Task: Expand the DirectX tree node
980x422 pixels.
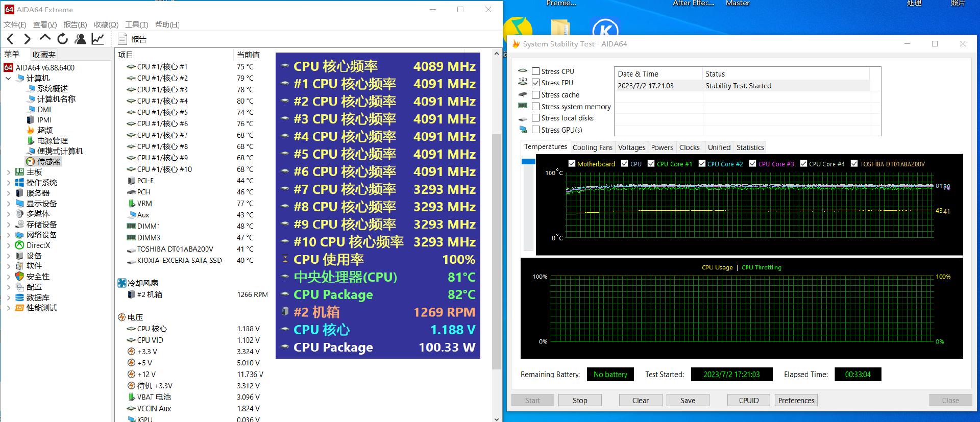Action: click(8, 245)
